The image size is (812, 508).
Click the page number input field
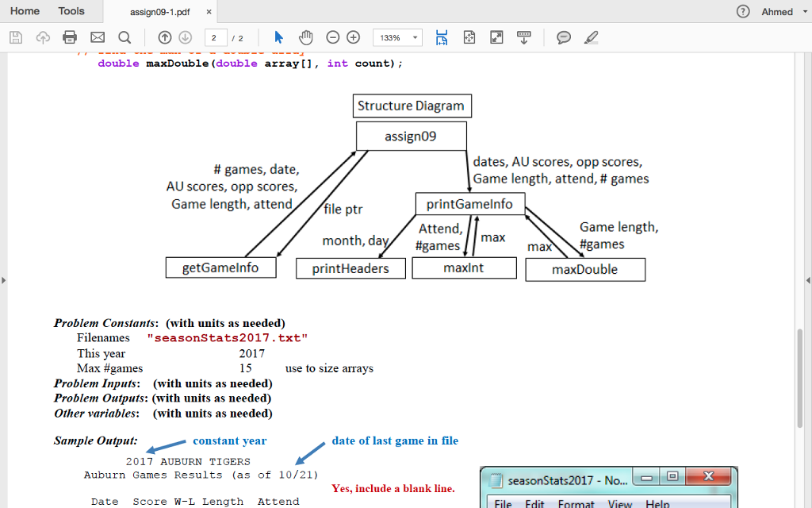click(216, 37)
